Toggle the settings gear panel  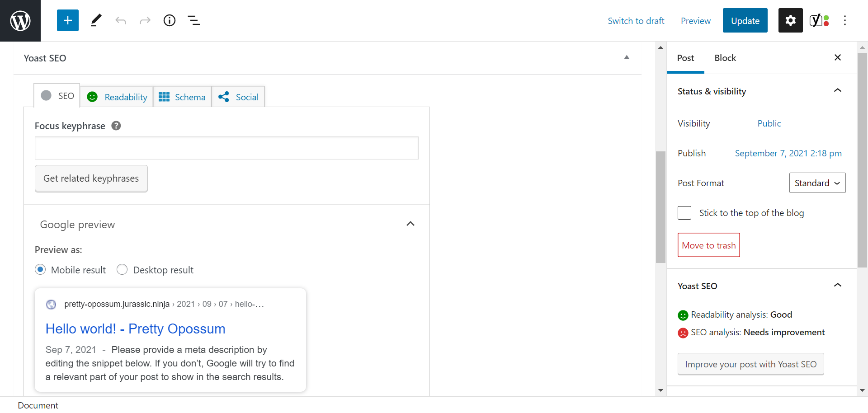point(791,20)
